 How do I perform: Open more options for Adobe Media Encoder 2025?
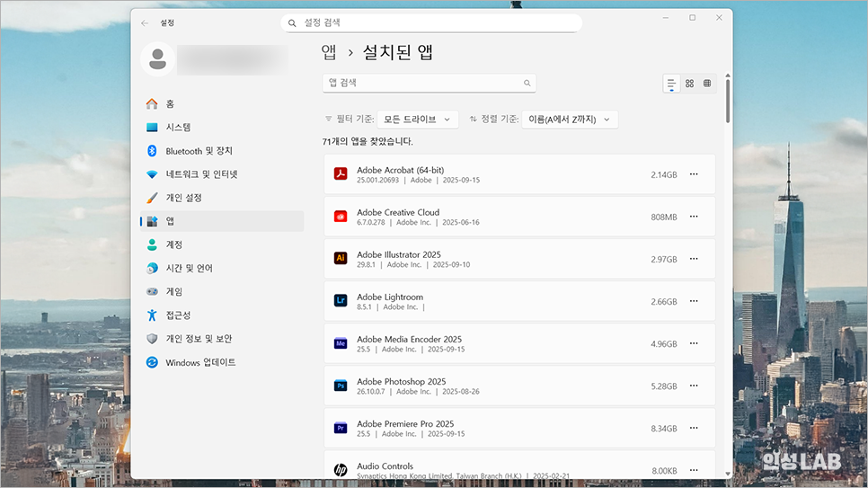point(694,343)
